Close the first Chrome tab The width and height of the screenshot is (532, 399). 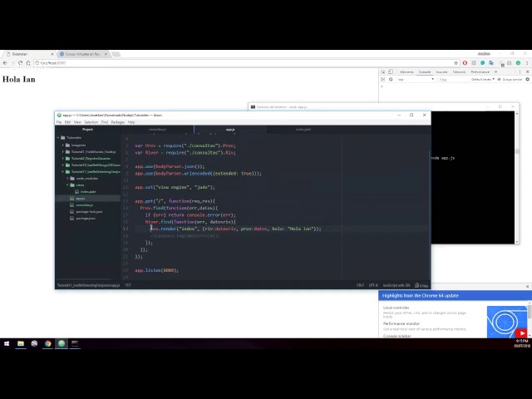pyautogui.click(x=52, y=54)
